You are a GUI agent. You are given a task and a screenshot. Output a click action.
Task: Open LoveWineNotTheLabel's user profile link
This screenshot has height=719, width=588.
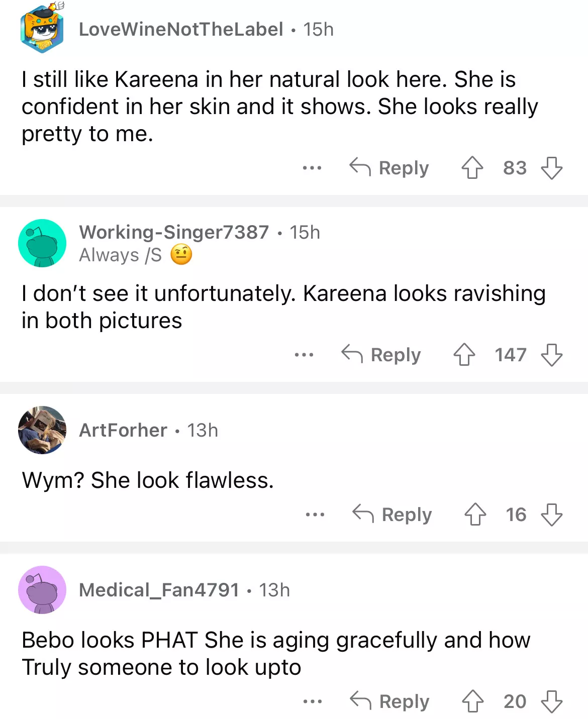coord(181,29)
